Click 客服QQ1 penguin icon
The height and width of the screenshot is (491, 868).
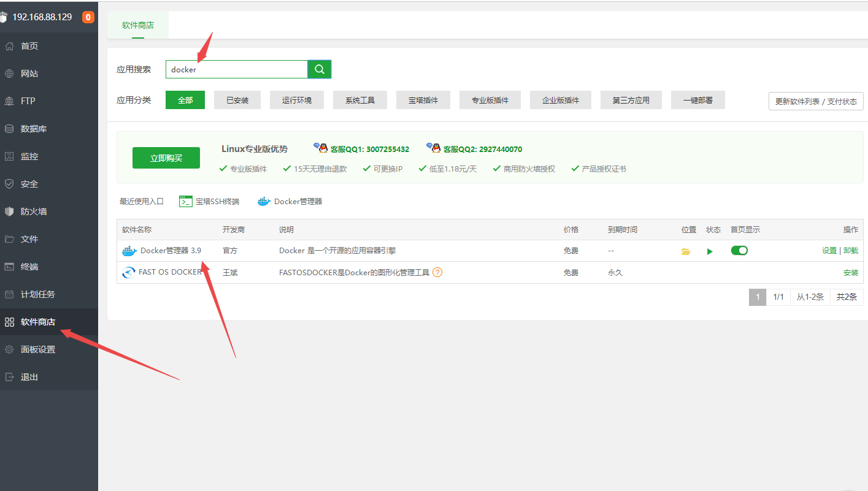point(321,148)
